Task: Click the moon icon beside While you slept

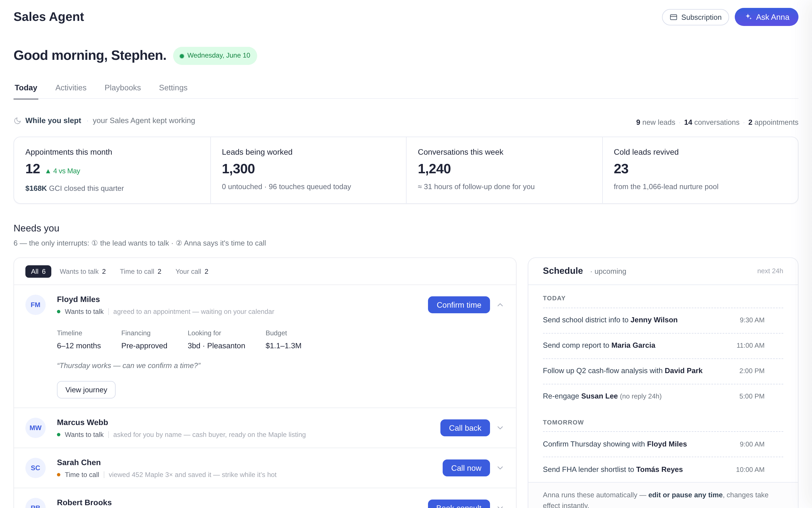Action: [17, 121]
